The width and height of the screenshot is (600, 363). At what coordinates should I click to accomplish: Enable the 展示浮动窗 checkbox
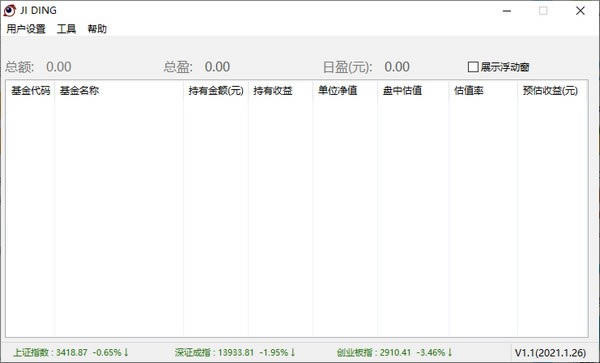click(473, 67)
